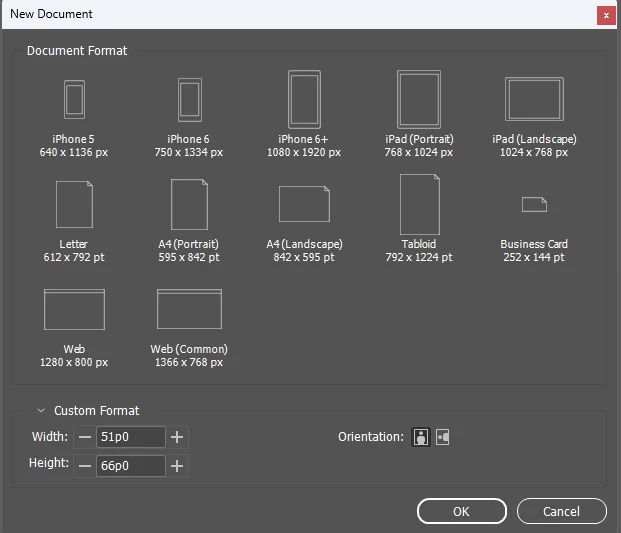Click the "252 x 144 pt" size label
The width and height of the screenshot is (621, 533).
pos(534,257)
